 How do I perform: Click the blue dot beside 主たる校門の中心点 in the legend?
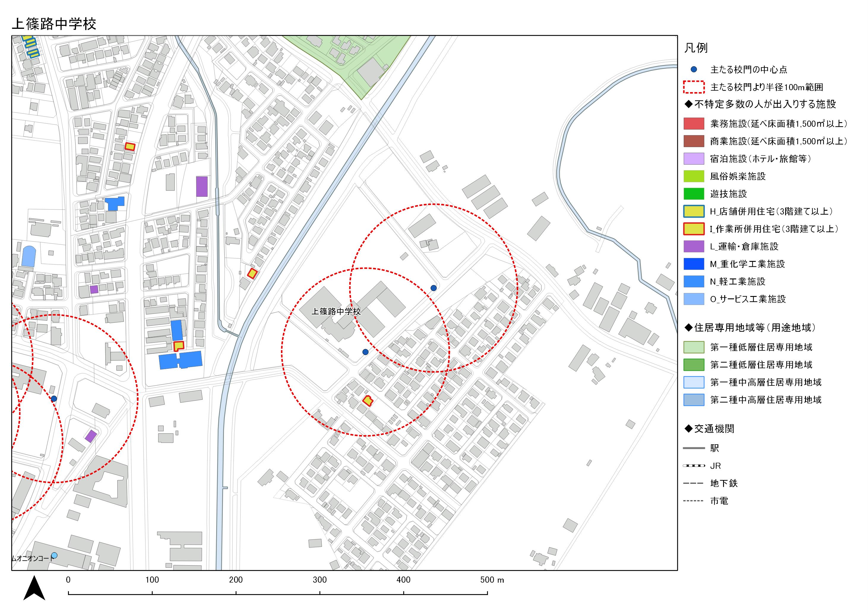click(694, 70)
